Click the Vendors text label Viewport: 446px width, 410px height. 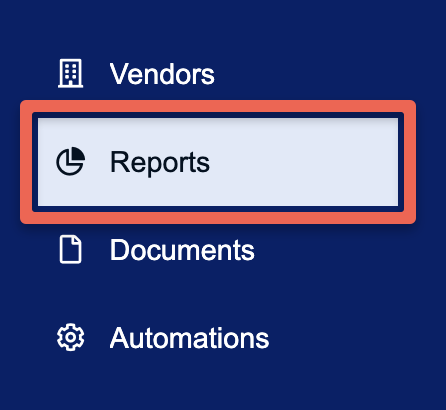click(x=162, y=74)
